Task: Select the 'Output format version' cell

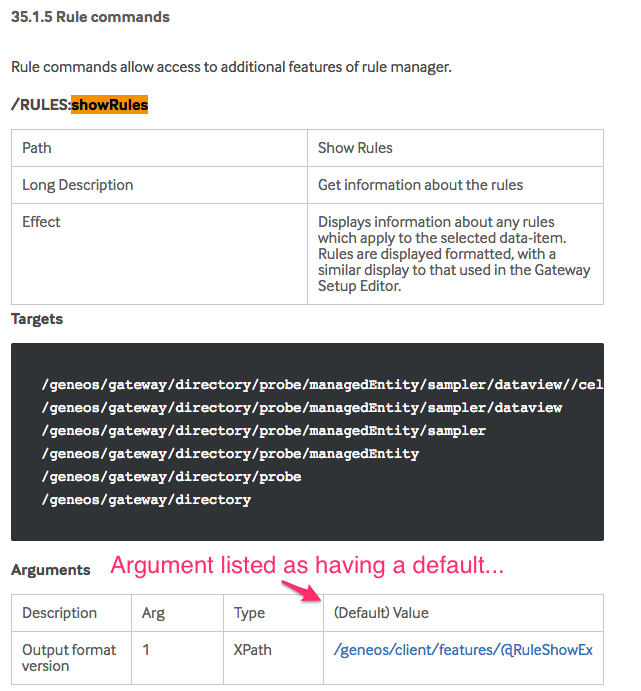Action: pyautogui.click(x=69, y=658)
